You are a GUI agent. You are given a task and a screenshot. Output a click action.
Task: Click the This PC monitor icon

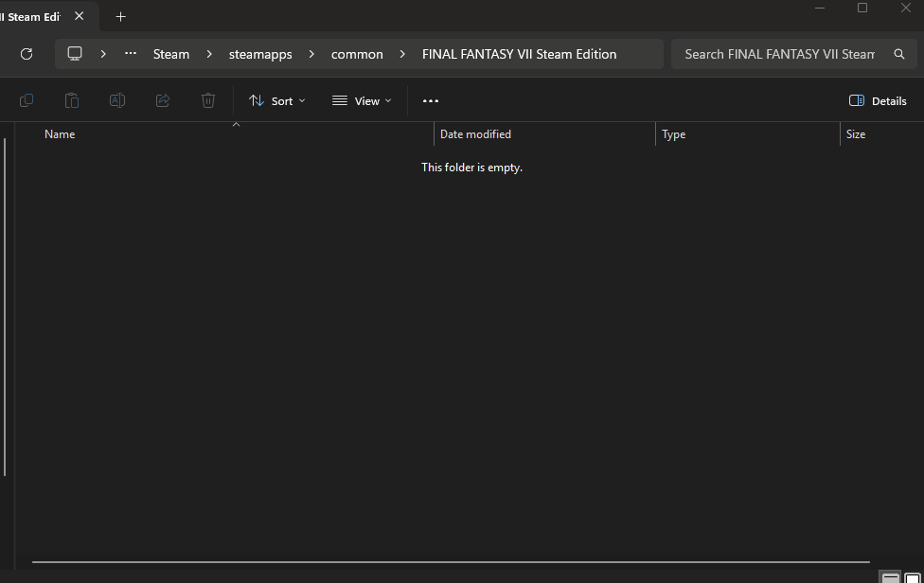click(75, 54)
